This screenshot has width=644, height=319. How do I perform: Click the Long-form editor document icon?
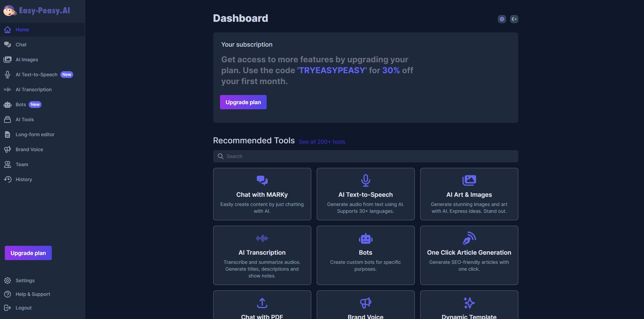7,134
